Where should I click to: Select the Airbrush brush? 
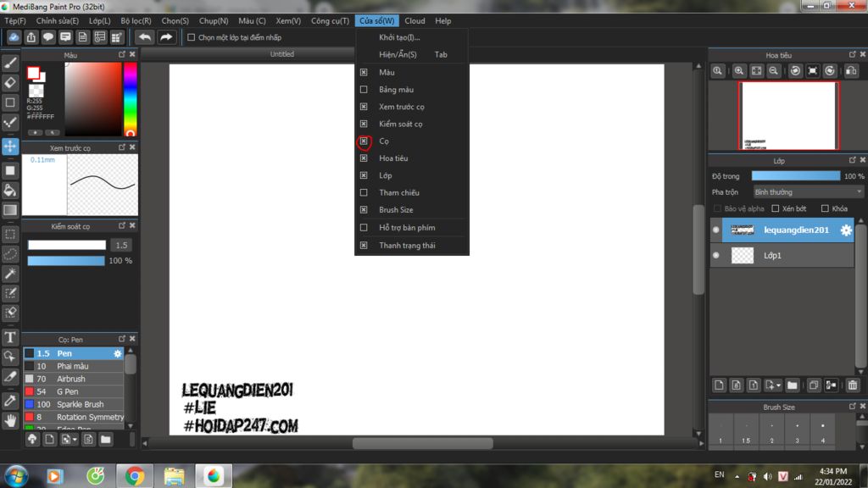coord(74,379)
